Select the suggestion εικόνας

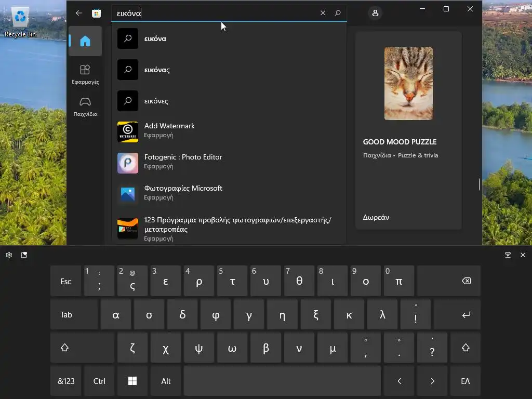point(229,70)
